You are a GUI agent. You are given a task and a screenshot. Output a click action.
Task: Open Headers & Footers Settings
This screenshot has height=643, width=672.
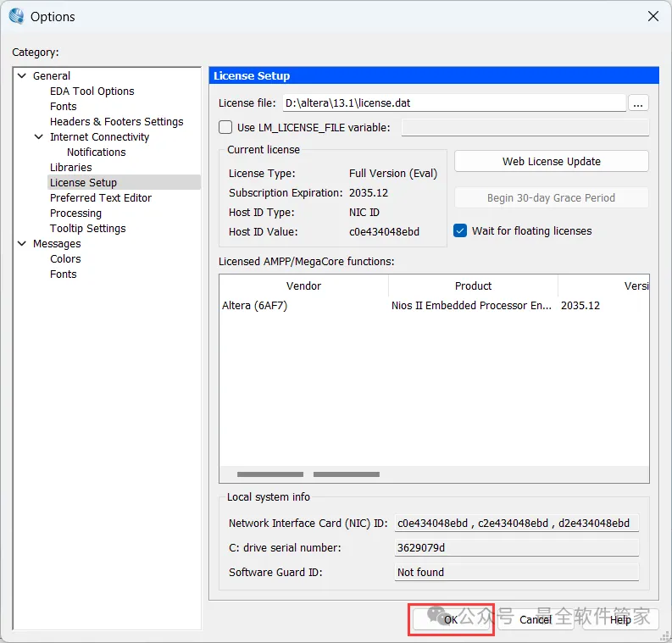point(116,122)
